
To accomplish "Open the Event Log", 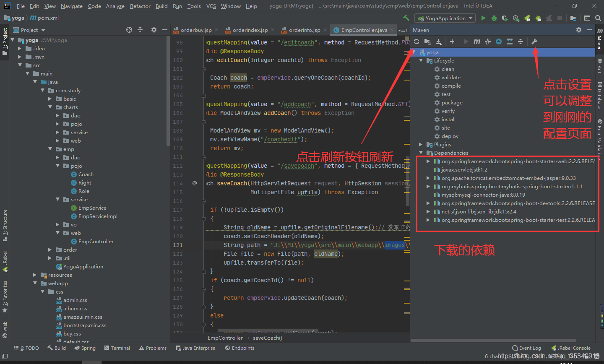I will click(x=526, y=348).
